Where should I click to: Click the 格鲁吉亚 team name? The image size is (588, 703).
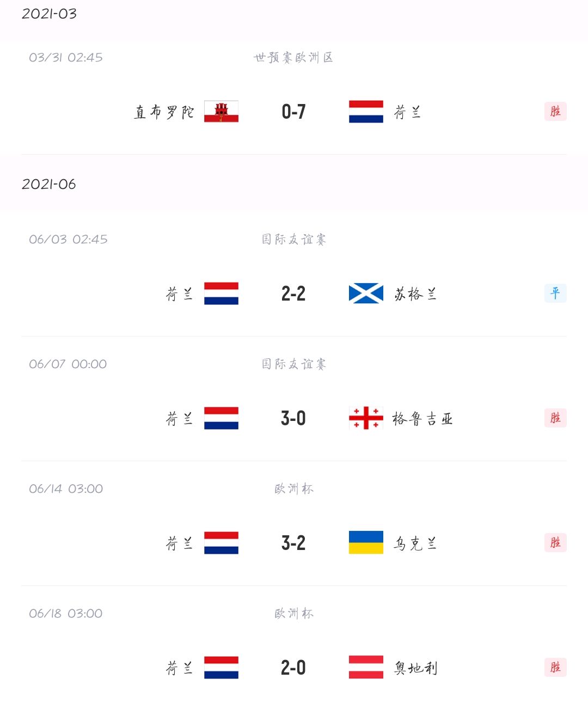pyautogui.click(x=422, y=419)
